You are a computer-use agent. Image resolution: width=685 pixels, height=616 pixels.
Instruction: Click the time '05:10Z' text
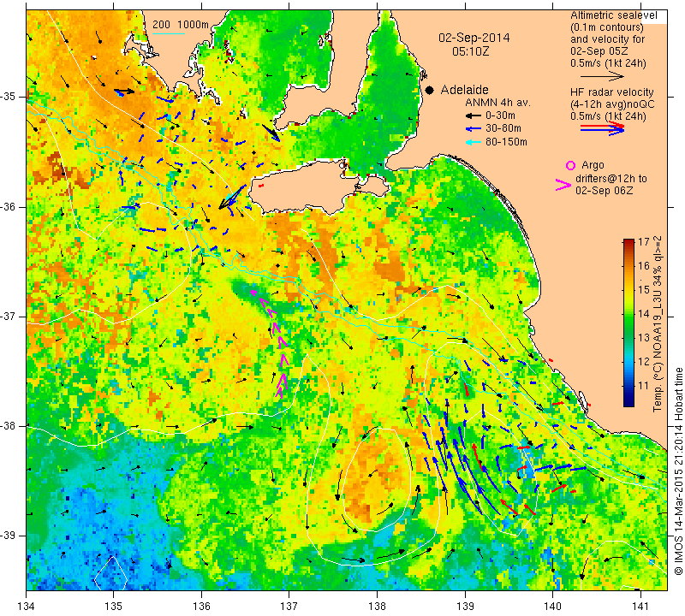pyautogui.click(x=470, y=51)
